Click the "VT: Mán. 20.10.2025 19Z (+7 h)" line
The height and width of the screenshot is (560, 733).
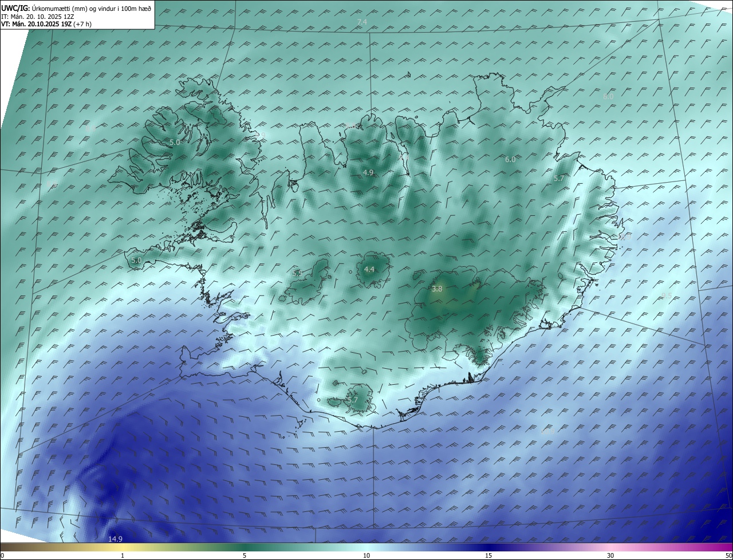[x=46, y=24]
